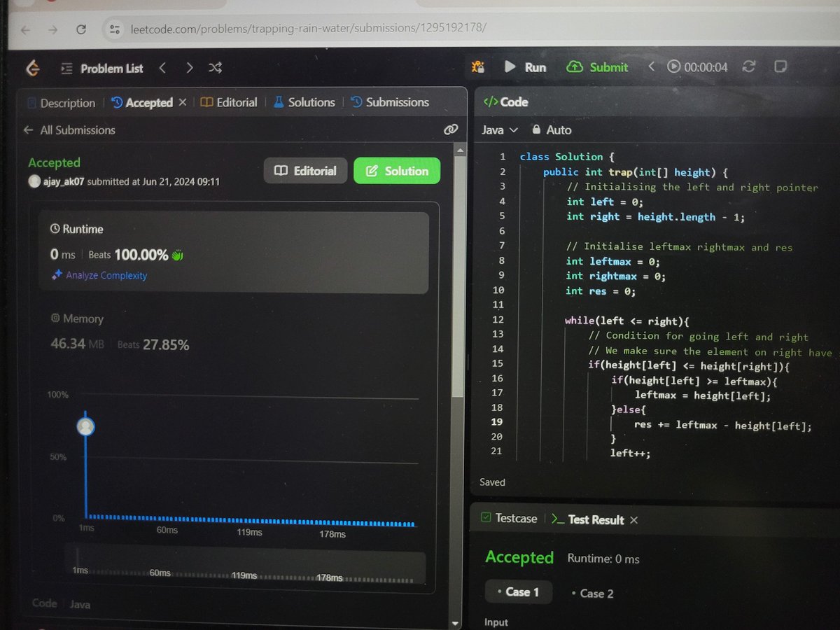This screenshot has height=630, width=840.
Task: Select Case 2 result
Action: (592, 594)
